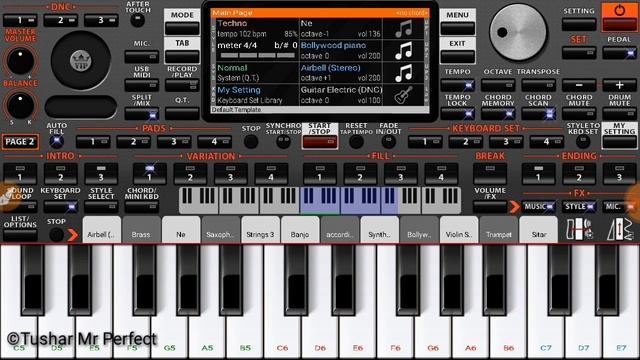Click the large tempo dial
The width and height of the screenshot is (640, 360).
point(518,33)
